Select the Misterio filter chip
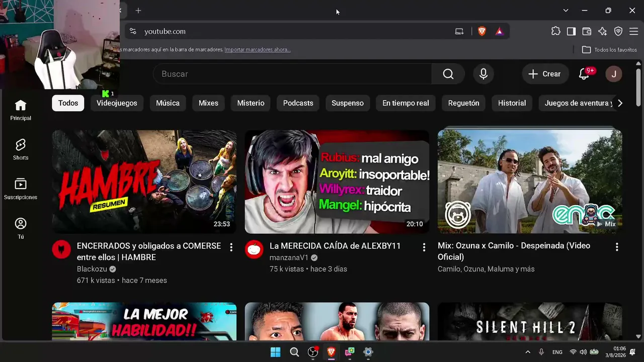 [251, 103]
